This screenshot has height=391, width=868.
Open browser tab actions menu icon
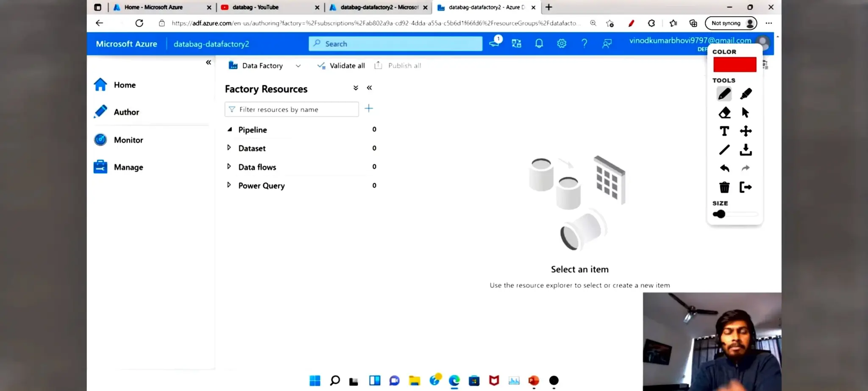point(97,7)
